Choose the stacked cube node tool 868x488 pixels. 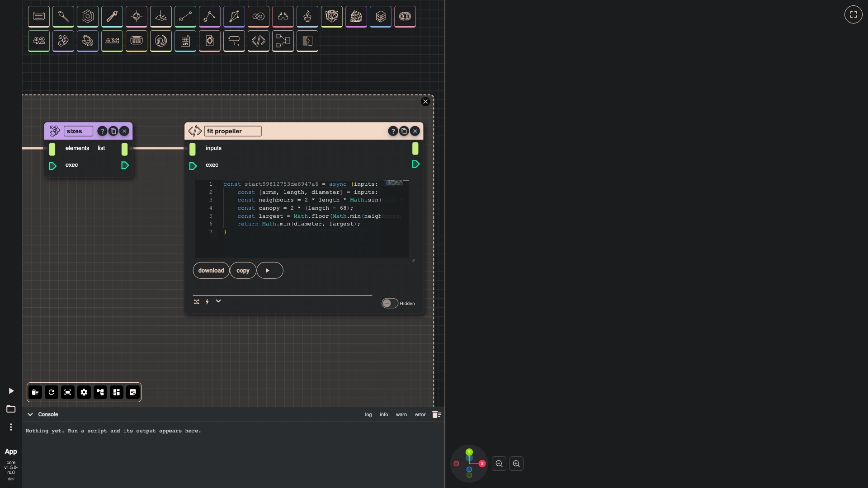click(381, 17)
